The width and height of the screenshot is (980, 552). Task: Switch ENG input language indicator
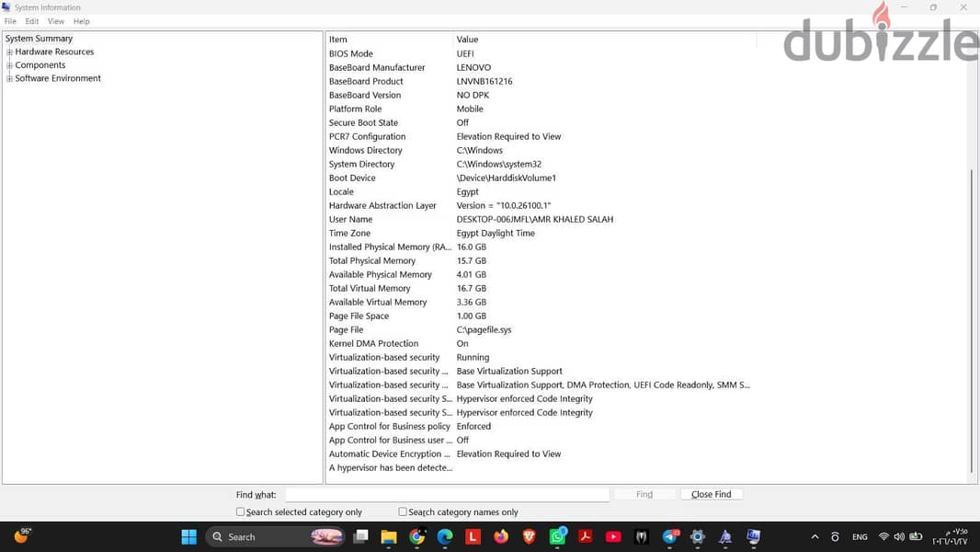click(860, 537)
